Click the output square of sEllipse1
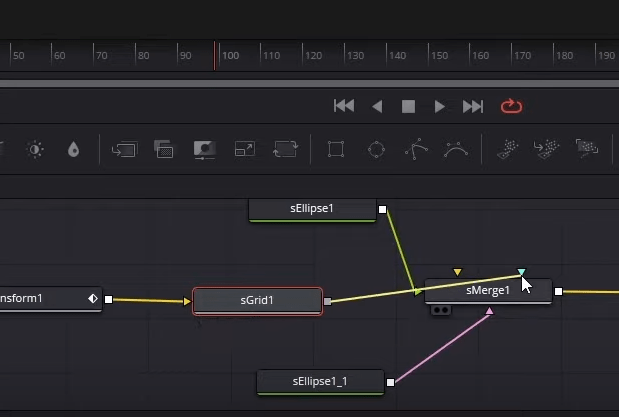The image size is (619, 417). [x=382, y=209]
